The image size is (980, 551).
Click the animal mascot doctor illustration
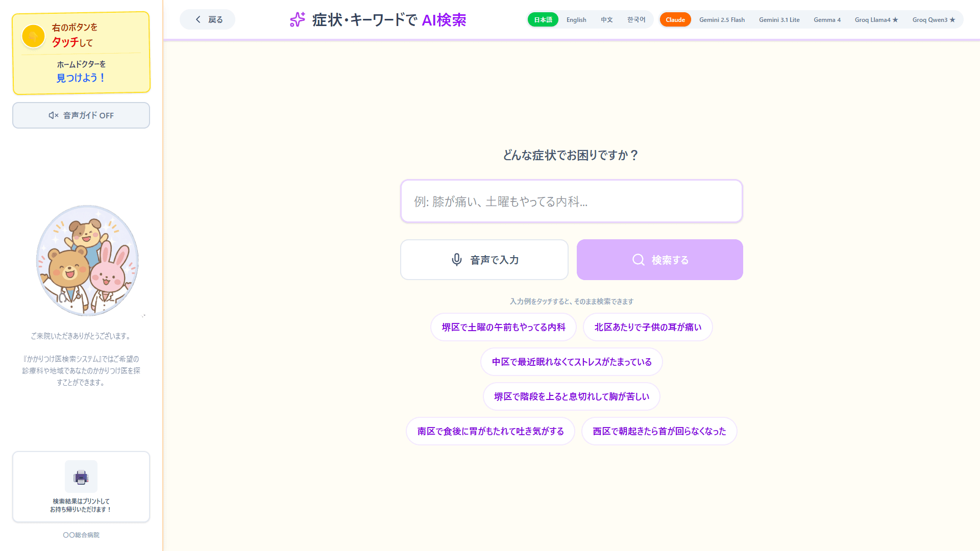87,260
